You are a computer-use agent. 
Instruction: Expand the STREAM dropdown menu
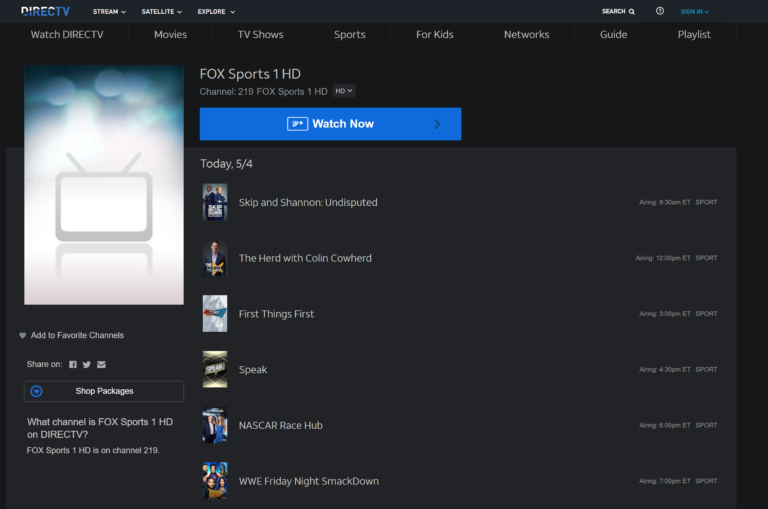point(109,12)
